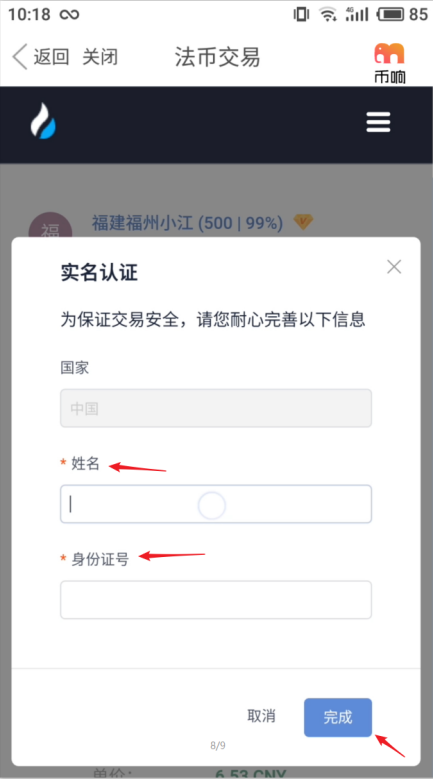Image resolution: width=433 pixels, height=779 pixels.
Task: Tap the round 福 merchant avatar
Action: pos(50,229)
